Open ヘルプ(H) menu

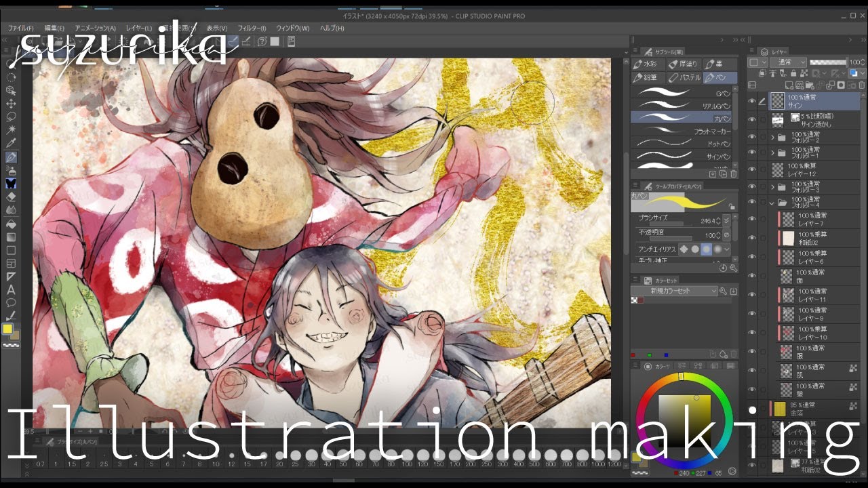(x=332, y=28)
